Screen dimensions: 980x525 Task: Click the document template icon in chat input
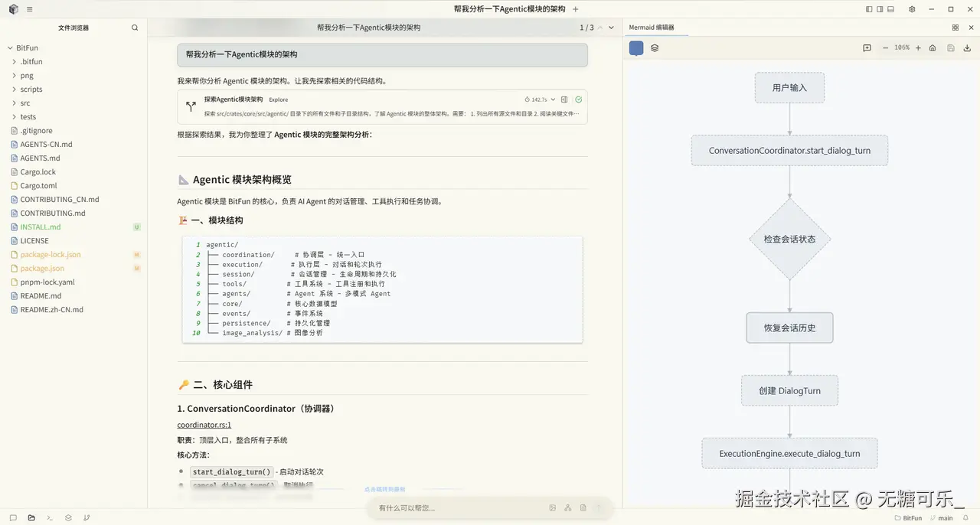click(x=583, y=508)
